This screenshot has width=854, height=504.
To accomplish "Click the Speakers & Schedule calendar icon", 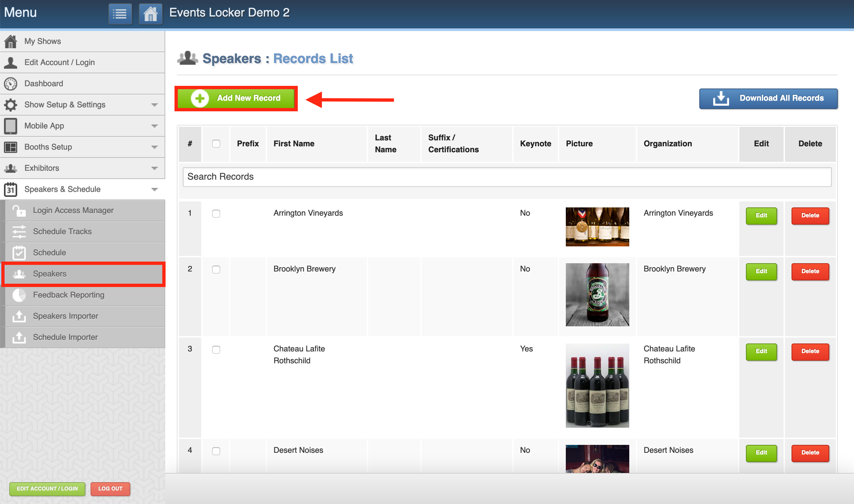I will point(11,189).
